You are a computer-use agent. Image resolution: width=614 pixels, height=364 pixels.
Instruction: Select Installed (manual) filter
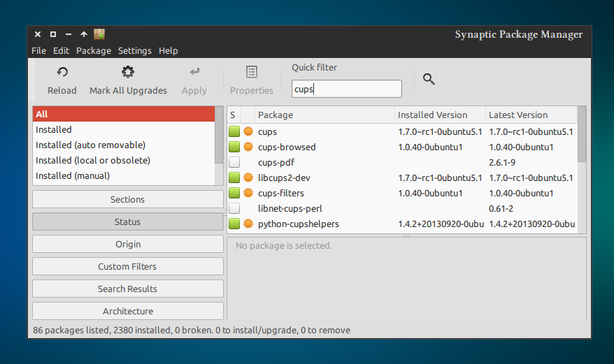pos(124,176)
